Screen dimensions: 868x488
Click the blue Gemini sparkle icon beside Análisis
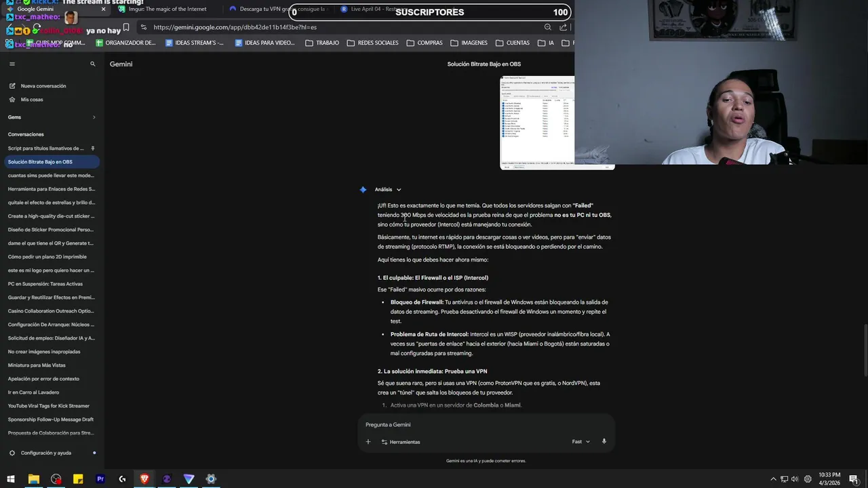[x=363, y=190]
